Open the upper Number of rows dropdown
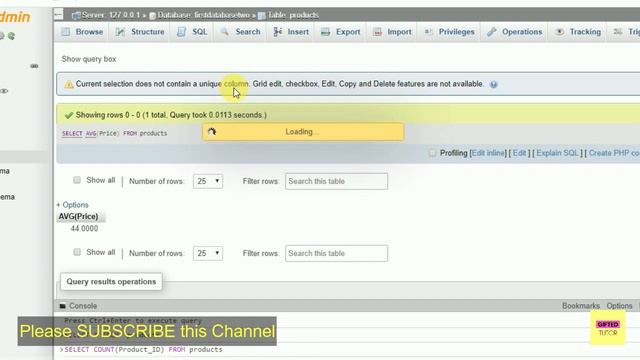This screenshot has width=640, height=360. pos(208,181)
